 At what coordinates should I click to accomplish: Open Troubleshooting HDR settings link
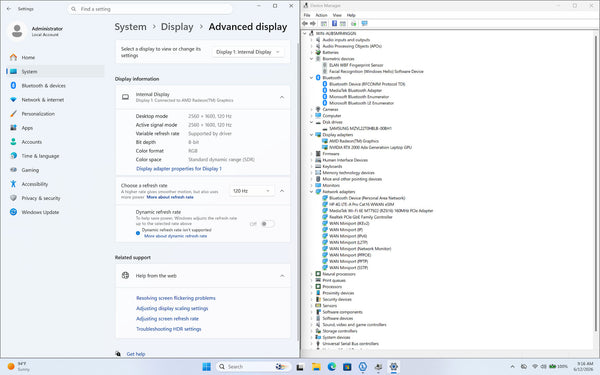click(x=169, y=329)
